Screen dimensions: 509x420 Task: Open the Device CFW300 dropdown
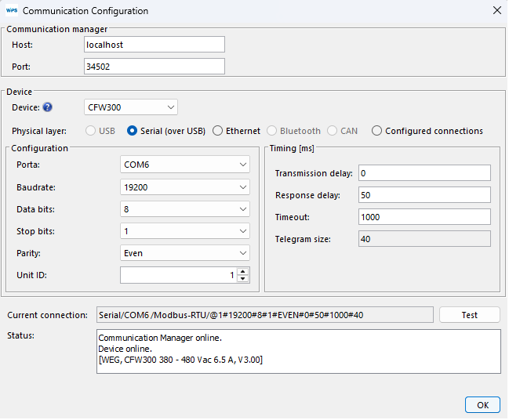[x=130, y=107]
